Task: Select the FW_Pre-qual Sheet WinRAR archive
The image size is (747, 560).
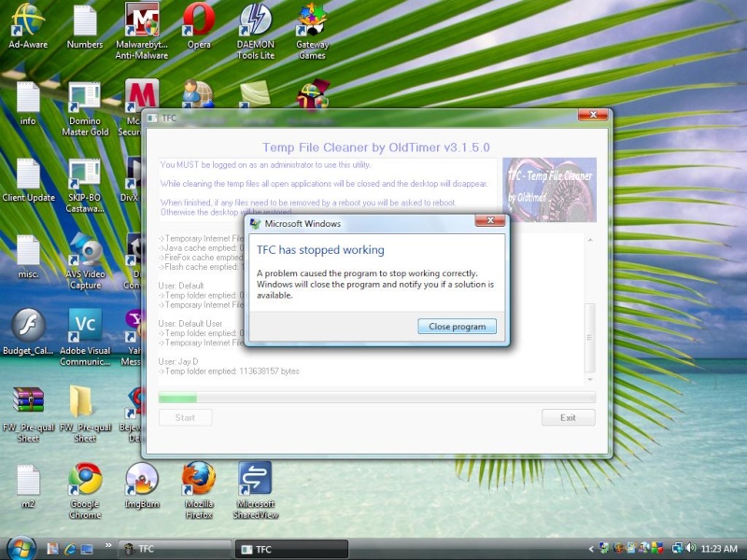Action: tap(28, 414)
